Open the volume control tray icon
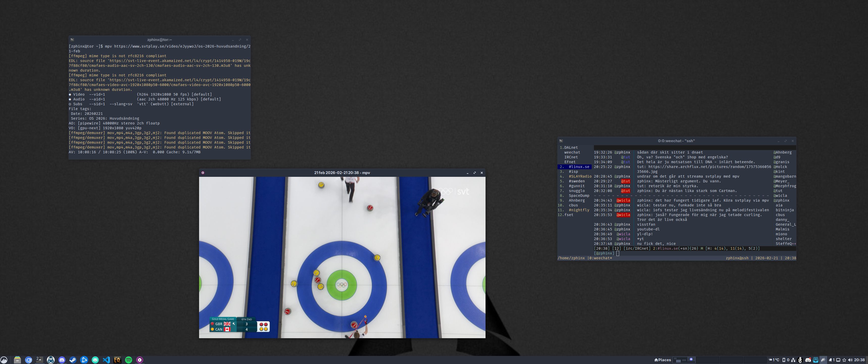868x364 pixels. coord(850,360)
